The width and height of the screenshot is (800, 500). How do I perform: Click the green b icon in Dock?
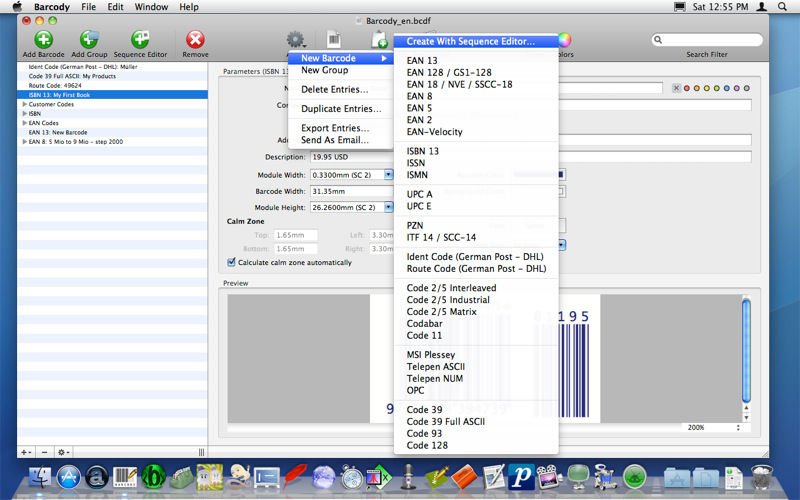tap(154, 477)
